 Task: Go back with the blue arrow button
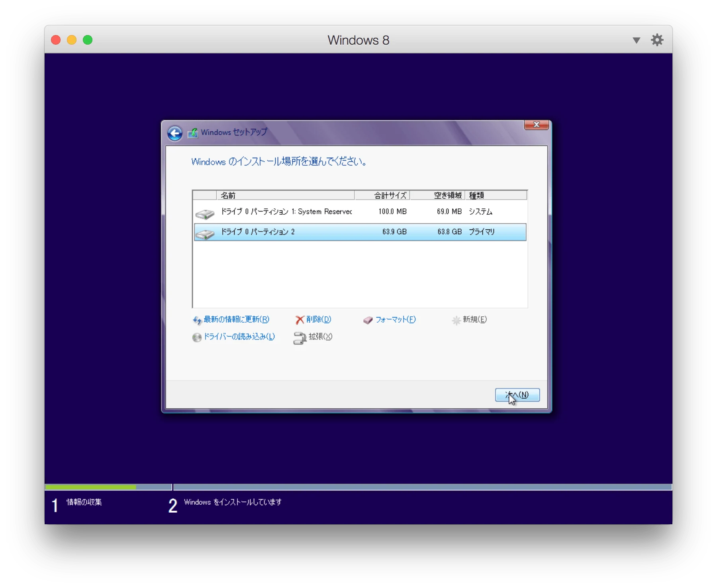(174, 133)
